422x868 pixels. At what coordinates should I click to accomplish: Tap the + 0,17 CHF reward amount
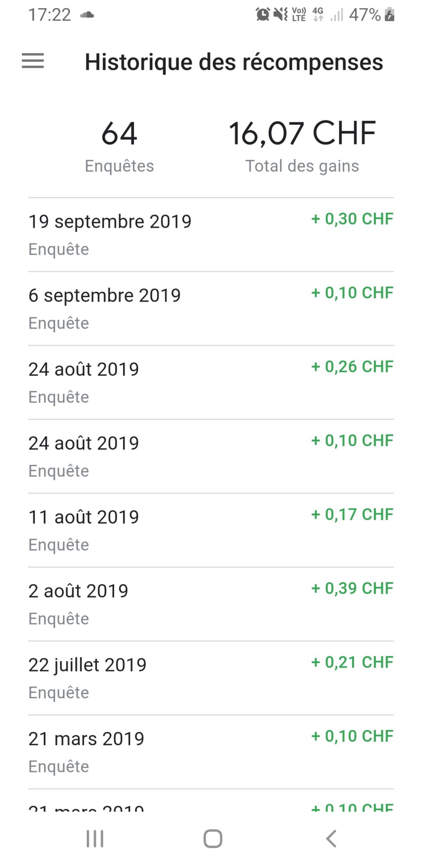pyautogui.click(x=352, y=515)
